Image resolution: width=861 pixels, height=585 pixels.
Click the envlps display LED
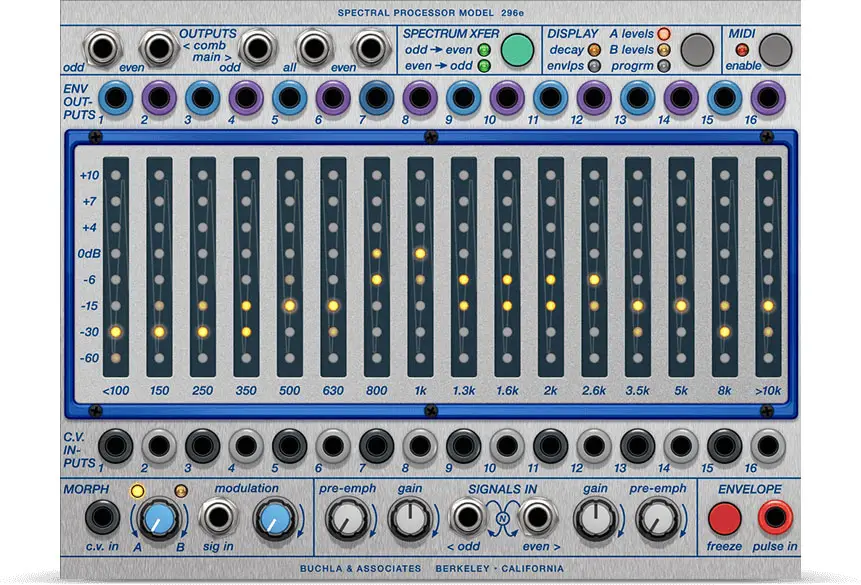tap(594, 66)
